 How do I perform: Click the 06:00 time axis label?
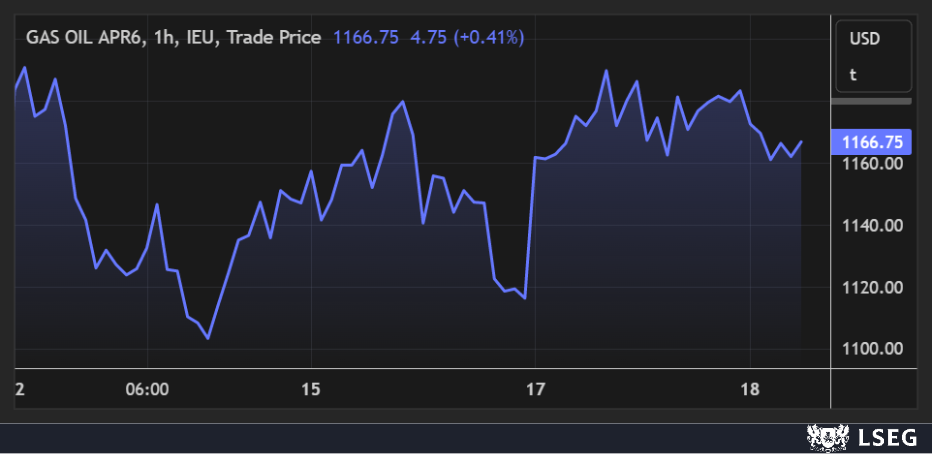click(x=147, y=389)
